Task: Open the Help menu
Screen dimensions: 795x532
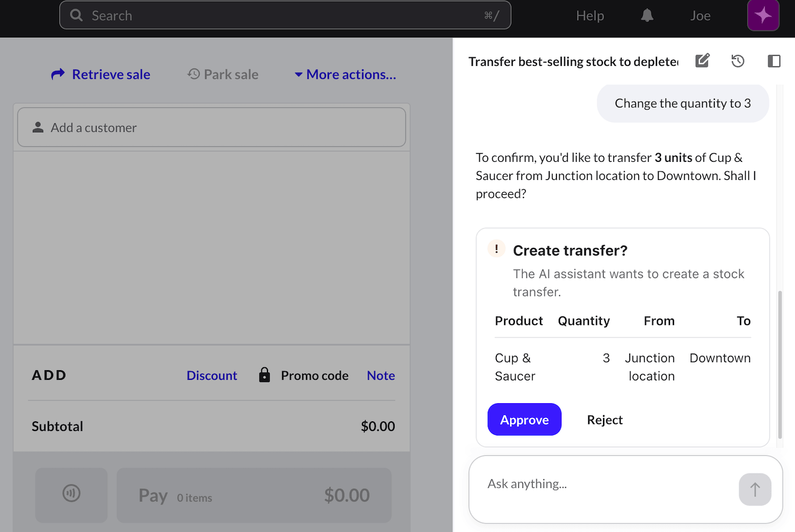Action: pos(590,16)
